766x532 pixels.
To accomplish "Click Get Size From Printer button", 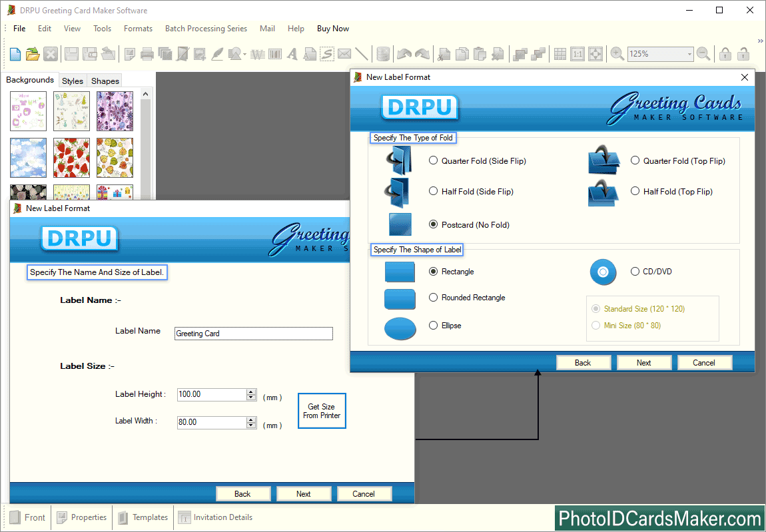I will pyautogui.click(x=322, y=411).
